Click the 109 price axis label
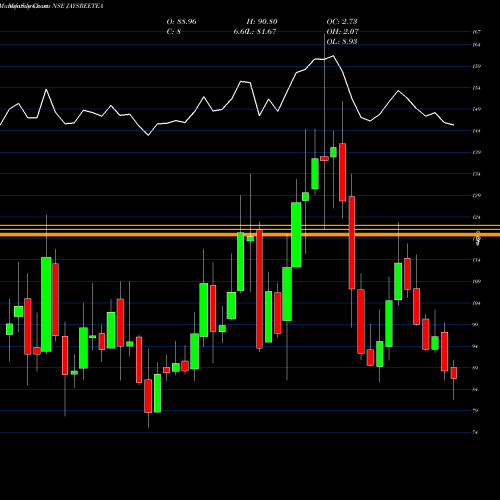The image size is (500, 500). 477,282
